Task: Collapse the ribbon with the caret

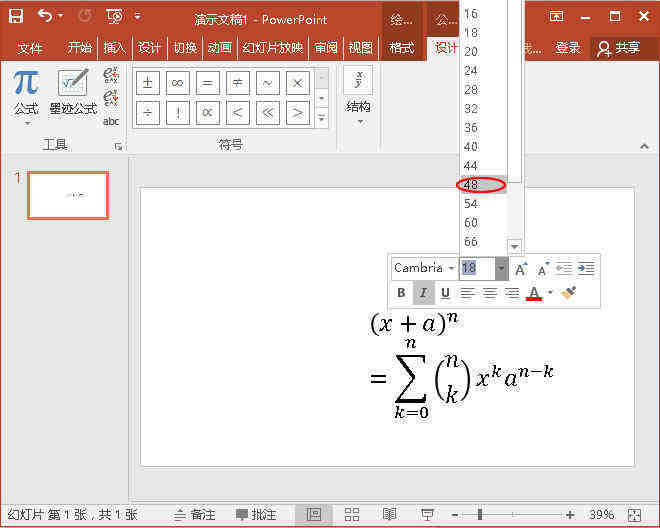Action: [644, 146]
